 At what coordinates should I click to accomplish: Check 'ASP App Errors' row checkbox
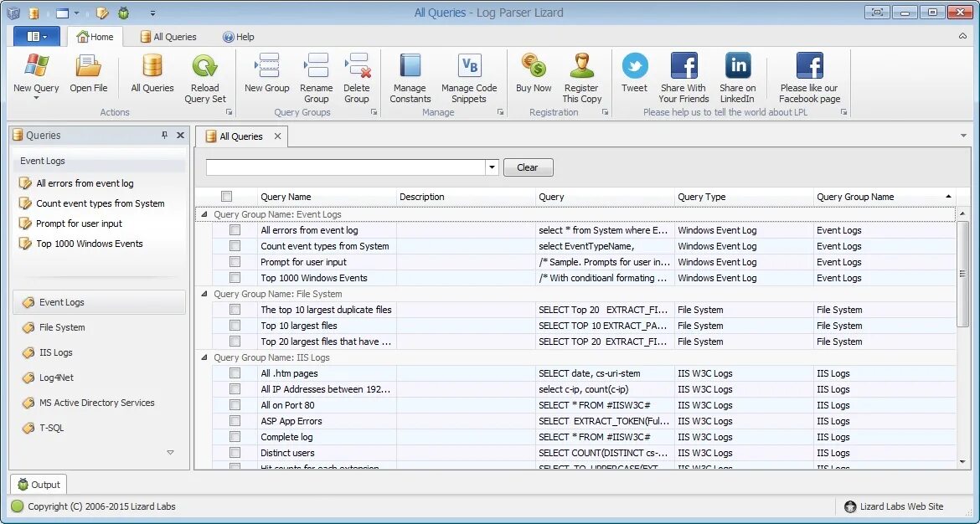[x=235, y=421]
